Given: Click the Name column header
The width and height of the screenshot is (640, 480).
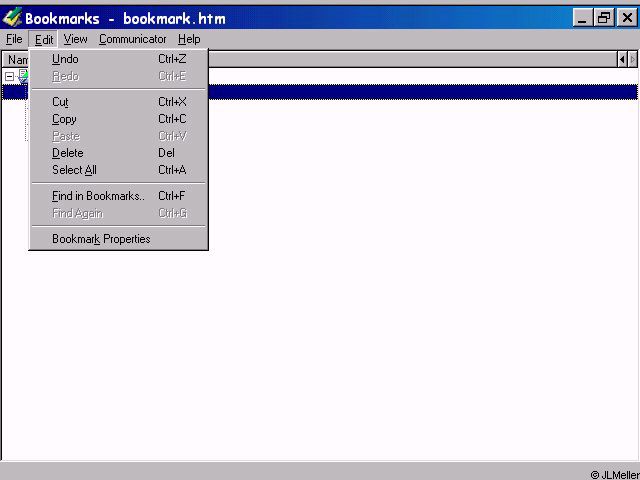Looking at the screenshot, I should 17,60.
